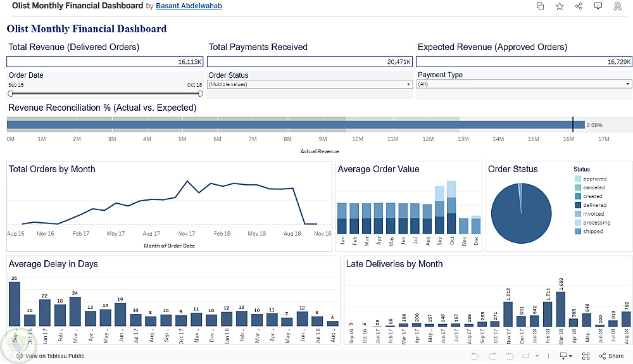633x364 pixels.
Task: Click the canceled status legend swatch
Action: click(x=577, y=187)
